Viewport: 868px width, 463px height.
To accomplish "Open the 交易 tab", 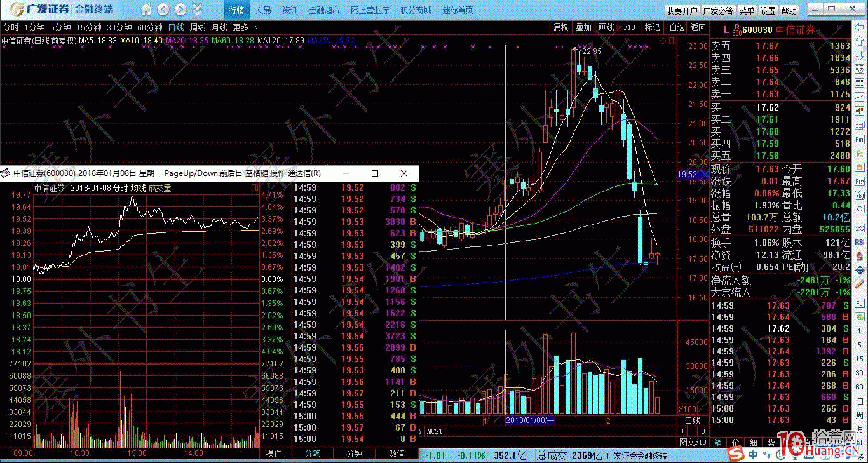I will pyautogui.click(x=264, y=10).
